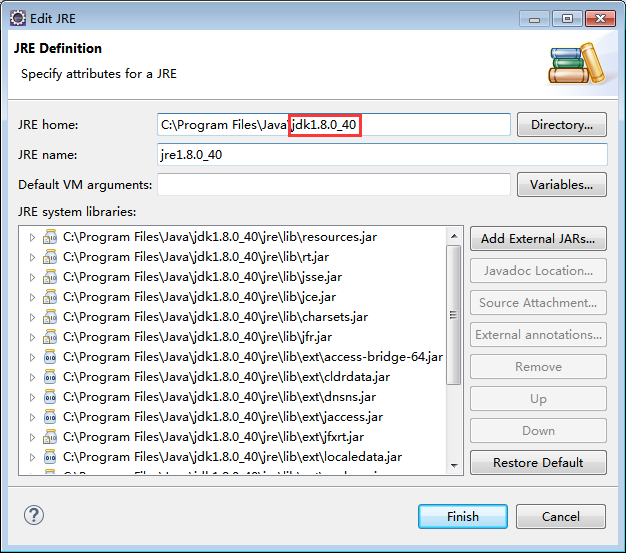Screen dimensions: 626x553
Task: Select the ext\access-bridge-64.jar path row
Action: click(x=253, y=357)
